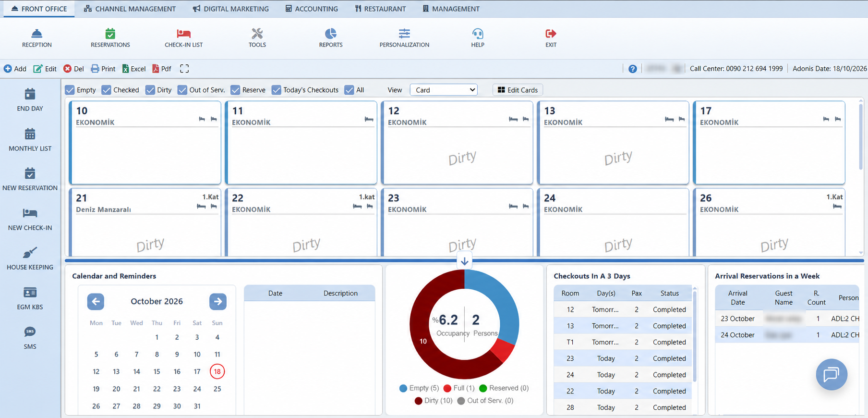Image resolution: width=868 pixels, height=418 pixels.
Task: Click the blue question mark icon
Action: (633, 69)
